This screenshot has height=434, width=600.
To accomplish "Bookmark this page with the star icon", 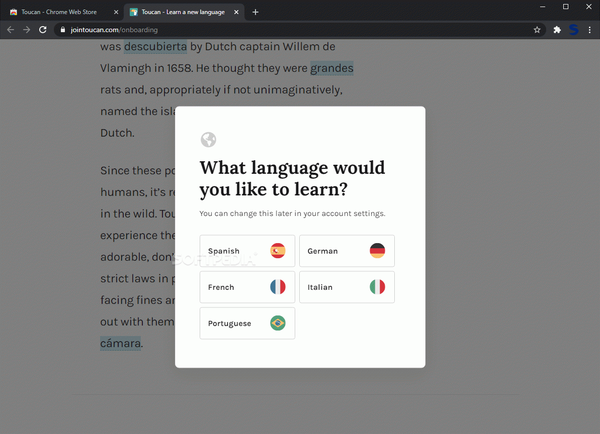I will click(537, 30).
